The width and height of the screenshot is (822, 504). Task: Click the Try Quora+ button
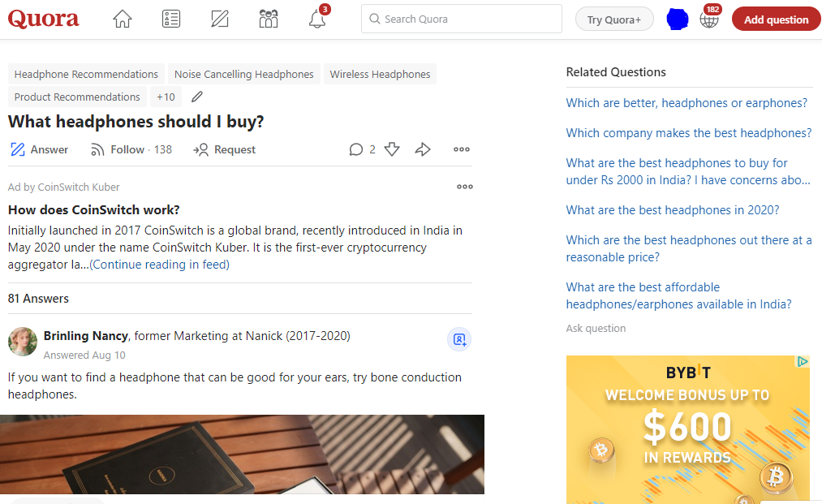pos(614,19)
